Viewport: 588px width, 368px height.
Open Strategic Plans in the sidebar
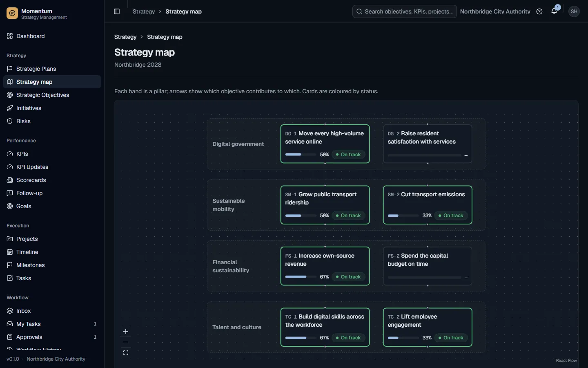tap(52, 69)
